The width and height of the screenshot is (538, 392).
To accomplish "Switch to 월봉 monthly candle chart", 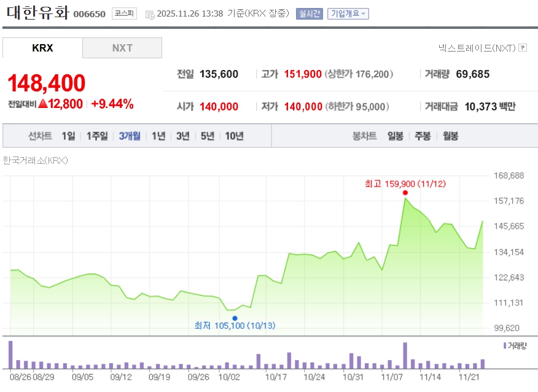I will (x=450, y=136).
